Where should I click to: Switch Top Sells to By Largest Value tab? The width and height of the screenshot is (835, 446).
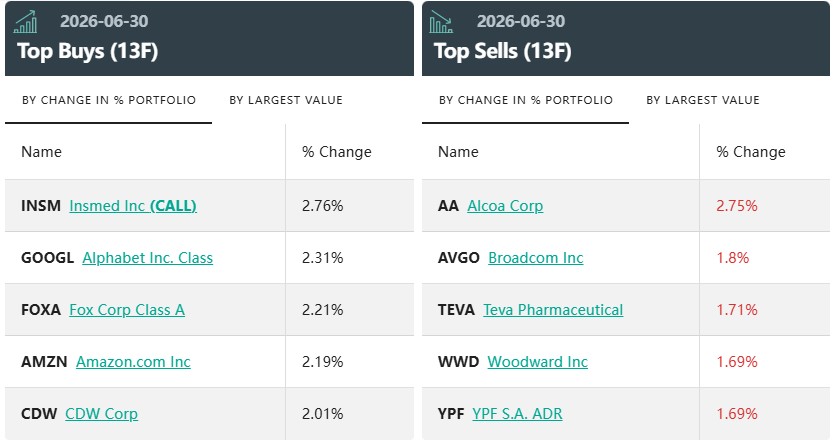(x=703, y=100)
